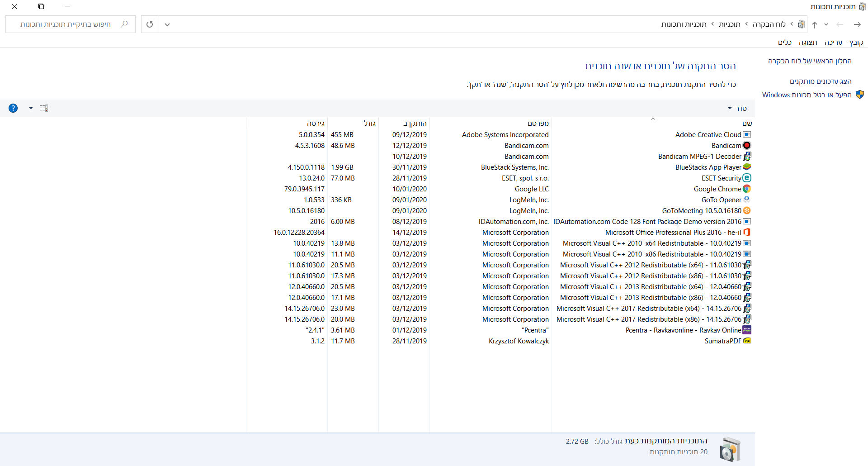Open the recent locations dropdown arrow
868x466 pixels.
coord(826,24)
